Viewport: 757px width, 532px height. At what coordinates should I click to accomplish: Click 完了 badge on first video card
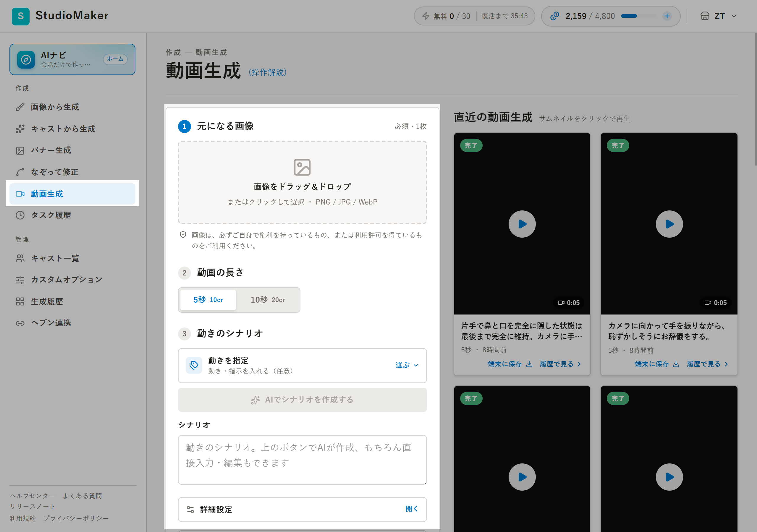click(471, 146)
